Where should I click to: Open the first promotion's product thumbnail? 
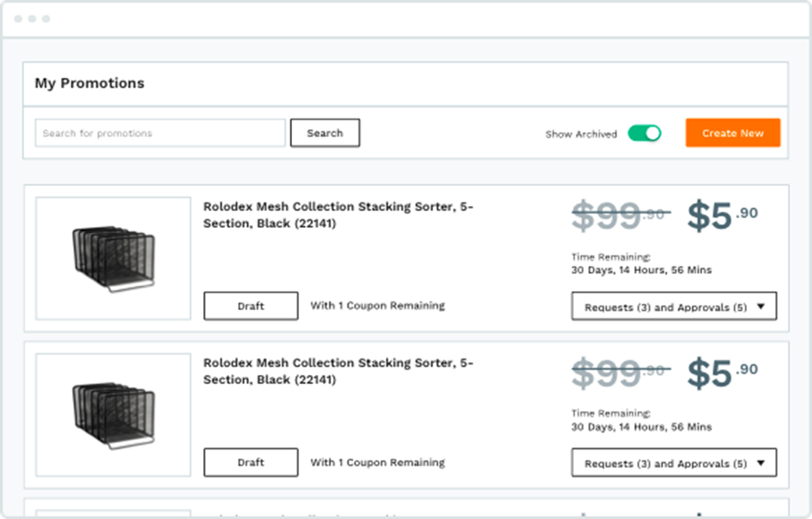pyautogui.click(x=113, y=259)
